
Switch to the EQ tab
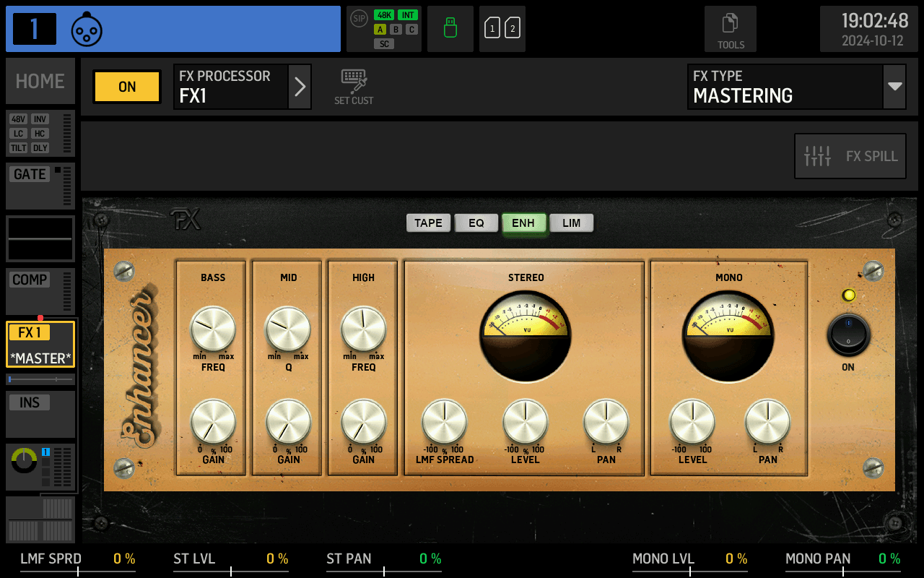point(476,223)
